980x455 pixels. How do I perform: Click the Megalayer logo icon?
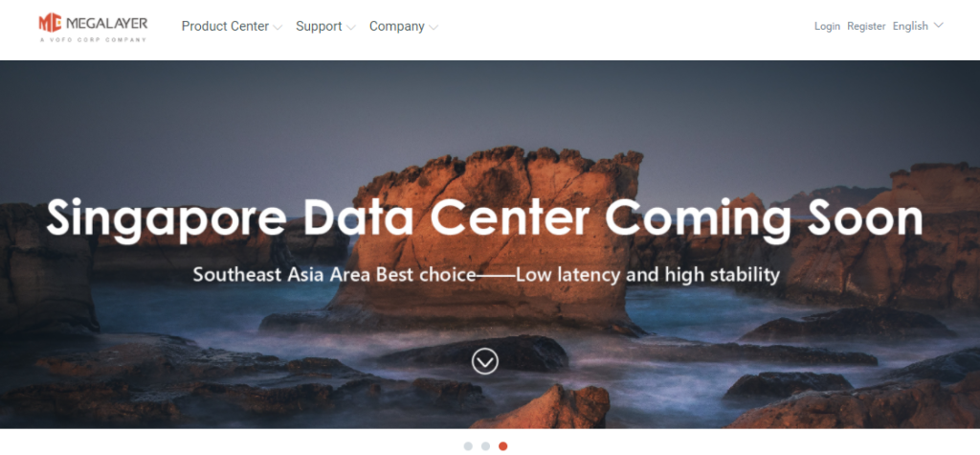50,23
